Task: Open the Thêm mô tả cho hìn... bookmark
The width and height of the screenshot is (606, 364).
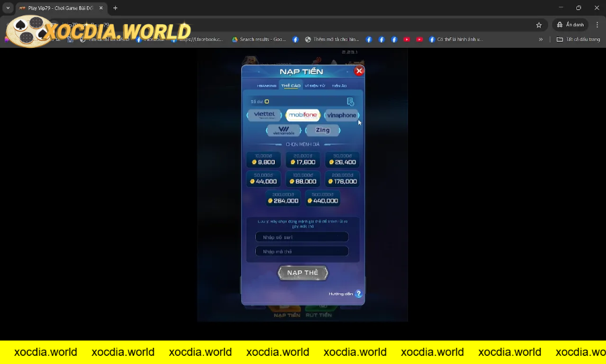Action: coord(332,40)
